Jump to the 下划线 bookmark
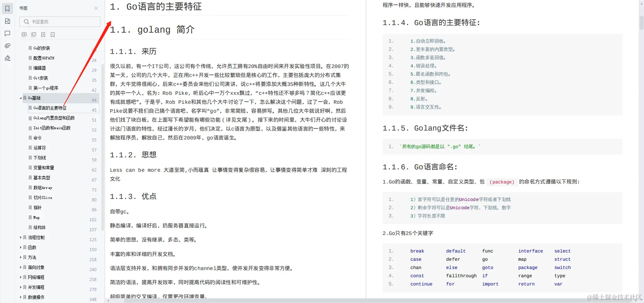This screenshot has width=644, height=303. coord(39,158)
